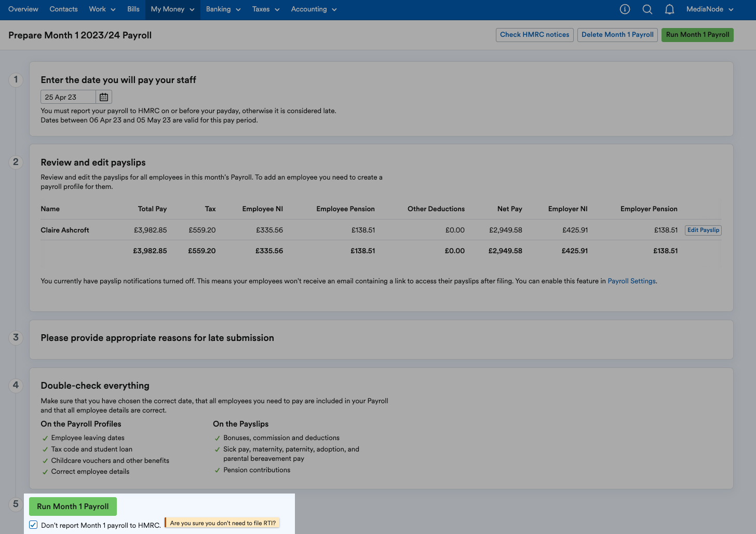Click the pay date input field
756x534 pixels.
(68, 97)
